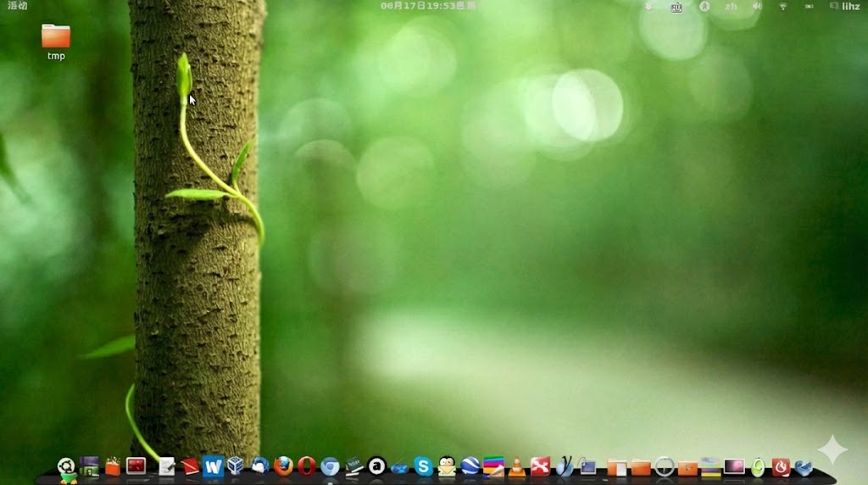Launch Google Earth from the dock
Image resolution: width=868 pixels, height=485 pixels.
coord(470,466)
